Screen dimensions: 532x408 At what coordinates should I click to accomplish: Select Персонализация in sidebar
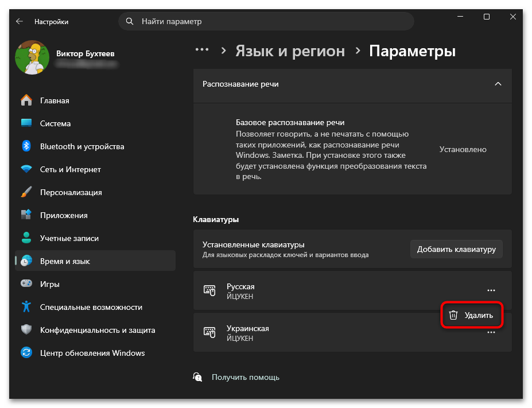point(95,192)
